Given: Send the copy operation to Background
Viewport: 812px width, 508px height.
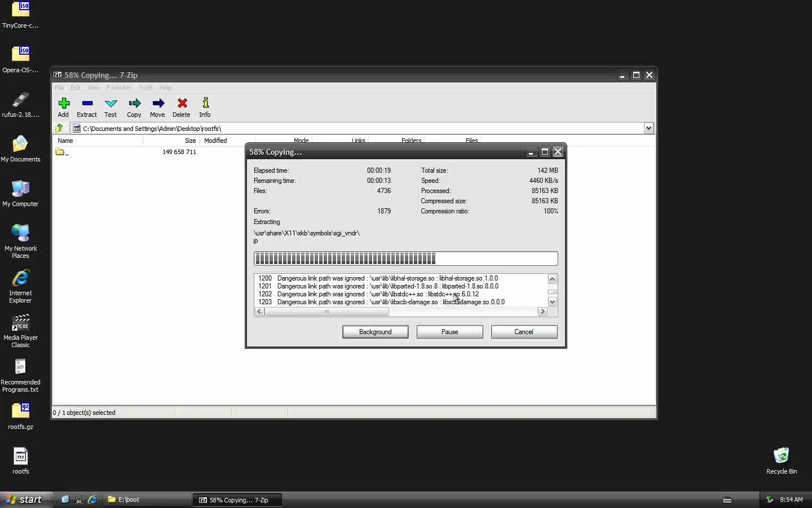Looking at the screenshot, I should [376, 332].
